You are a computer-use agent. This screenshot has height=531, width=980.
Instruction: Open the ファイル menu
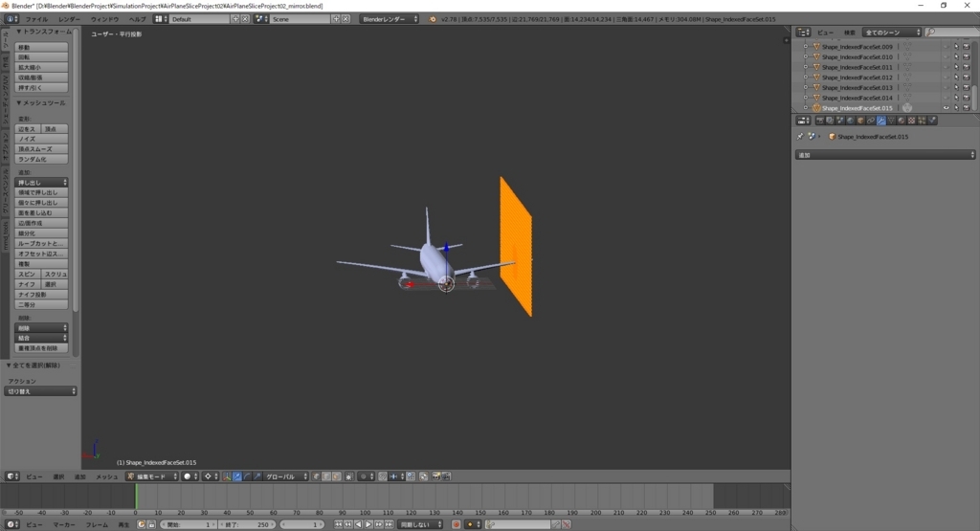coord(36,19)
